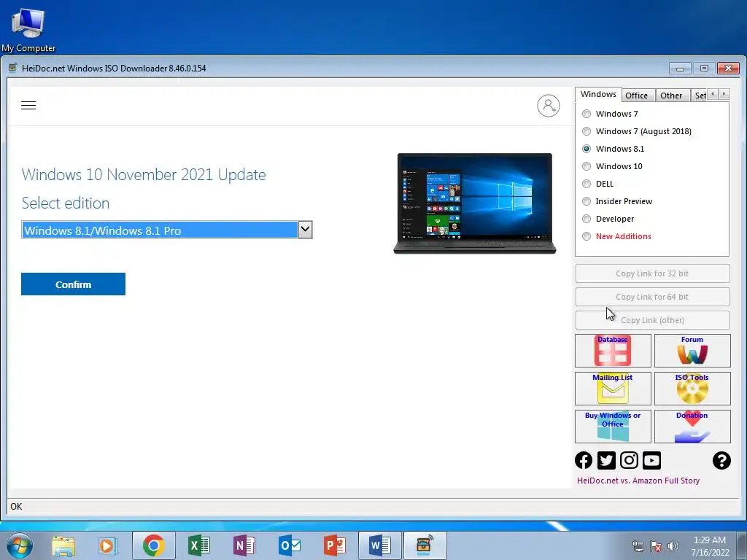Click the network tray icon
Screen dimensions: 747x560
[638, 545]
